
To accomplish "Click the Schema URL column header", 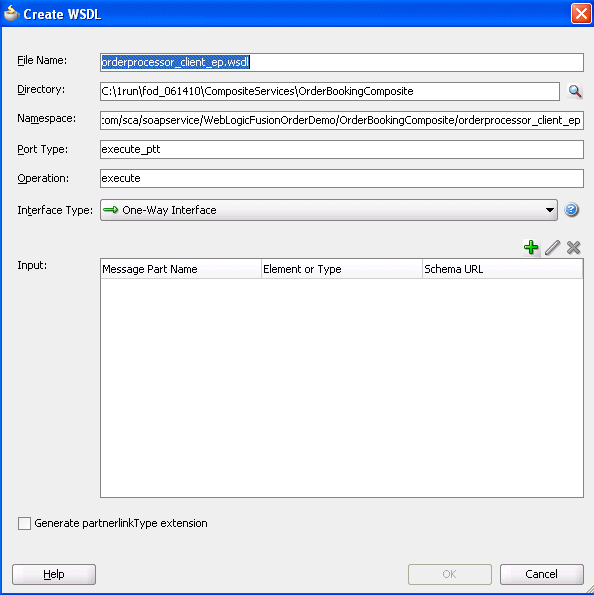I will pyautogui.click(x=503, y=269).
